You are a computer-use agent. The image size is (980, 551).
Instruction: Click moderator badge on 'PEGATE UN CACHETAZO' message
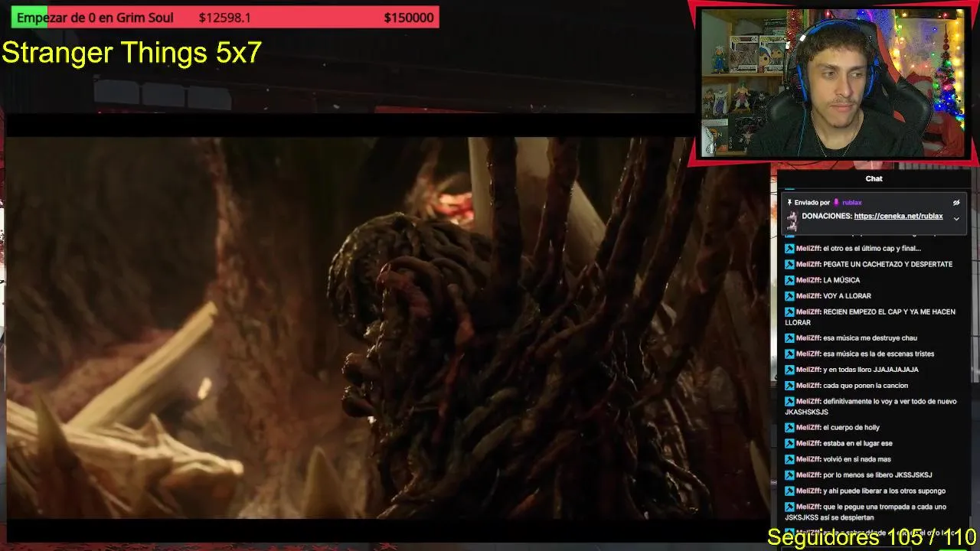click(789, 264)
